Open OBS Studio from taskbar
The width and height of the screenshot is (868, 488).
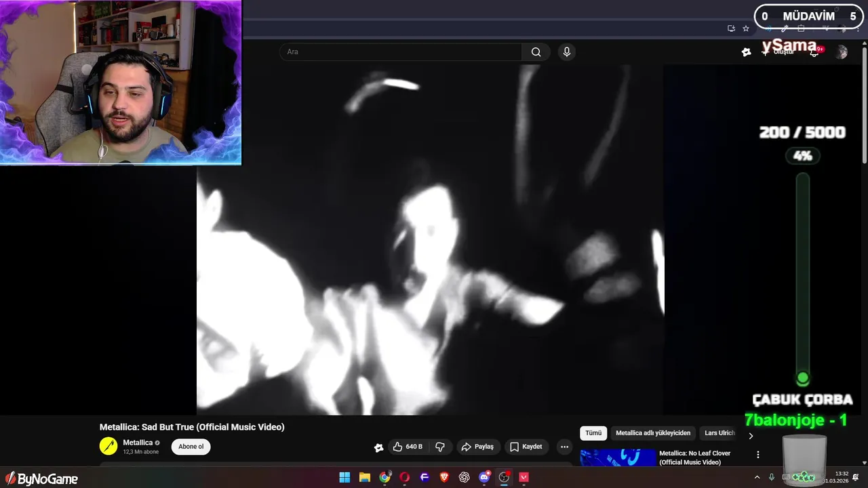click(x=504, y=477)
